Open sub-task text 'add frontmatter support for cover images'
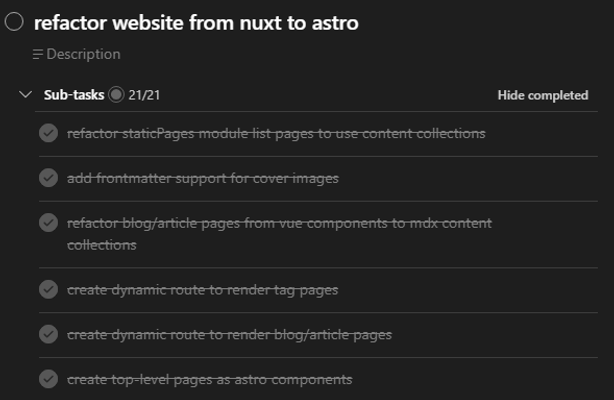The width and height of the screenshot is (614, 400). (203, 178)
